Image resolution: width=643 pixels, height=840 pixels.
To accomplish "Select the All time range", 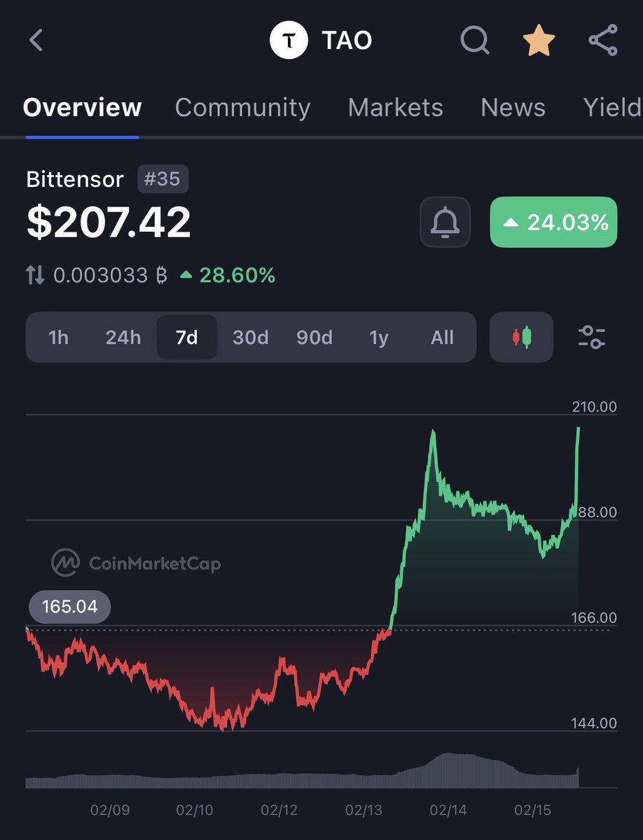I will click(x=442, y=337).
